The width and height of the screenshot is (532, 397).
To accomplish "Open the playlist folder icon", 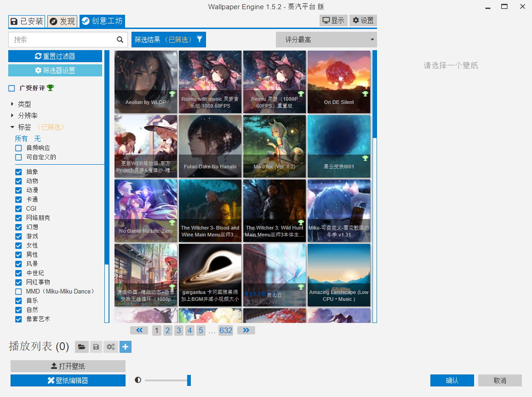I will [x=81, y=346].
